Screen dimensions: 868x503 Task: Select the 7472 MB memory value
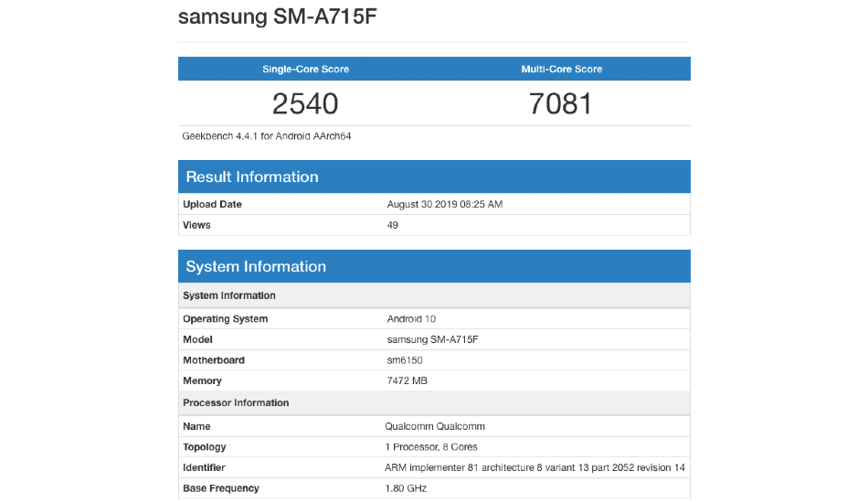(x=407, y=381)
